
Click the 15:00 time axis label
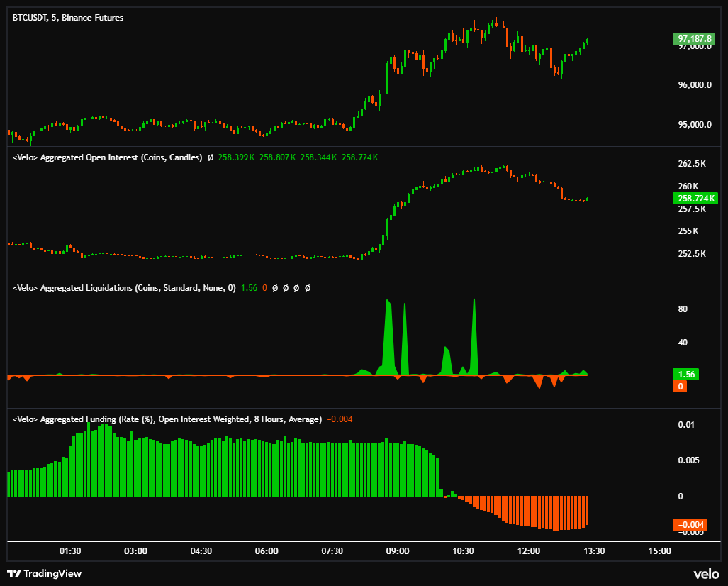click(659, 551)
